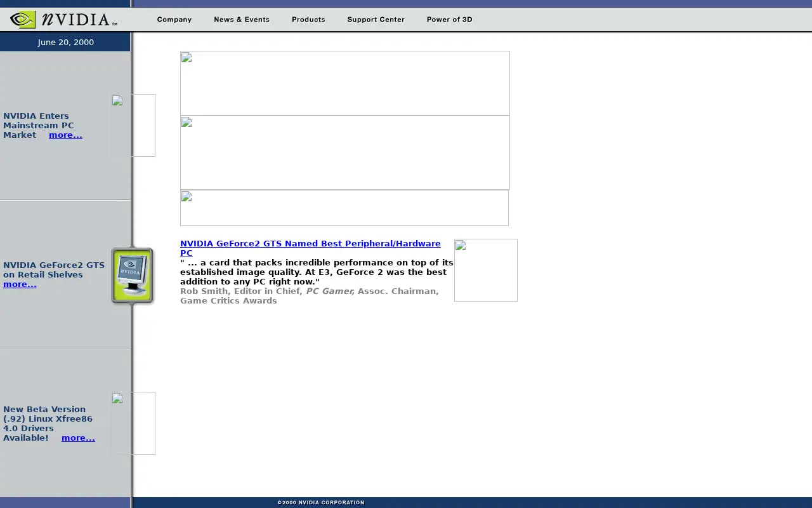Click the lowest broken banner image above the headline
This screenshot has width=812, height=508.
coord(344,208)
